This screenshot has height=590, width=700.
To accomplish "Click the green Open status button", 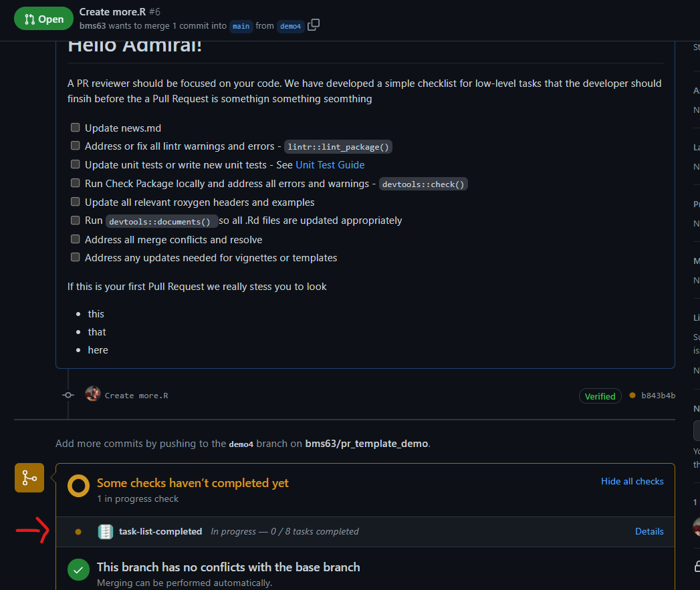I will [x=43, y=19].
